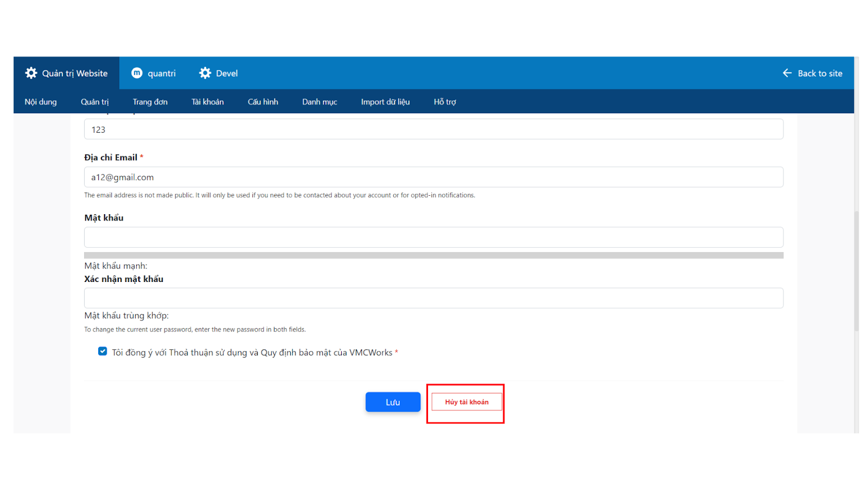Focus the Địa chỉ Email field
Viewport: 868px width, 488px height.
pyautogui.click(x=433, y=177)
